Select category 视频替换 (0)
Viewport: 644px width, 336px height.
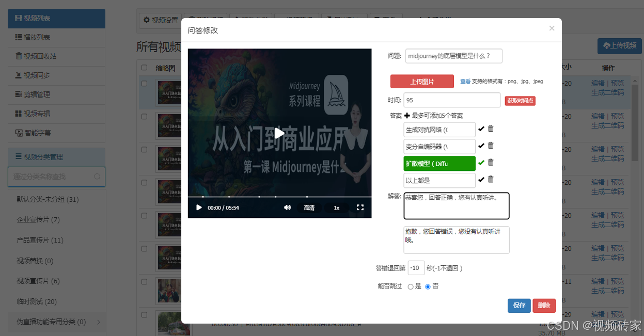click(56, 261)
